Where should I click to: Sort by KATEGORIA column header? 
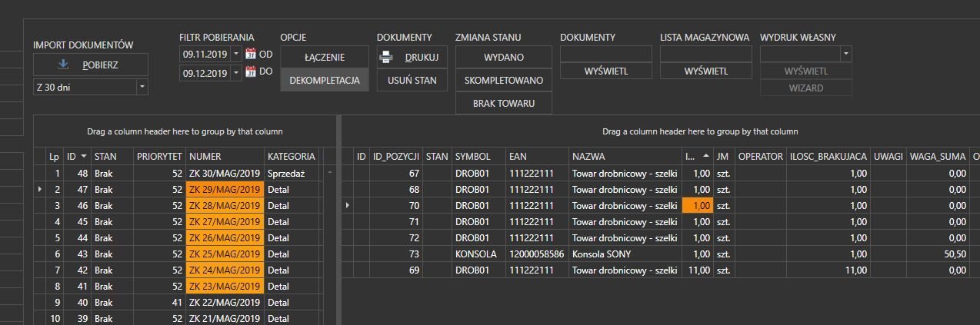(292, 156)
